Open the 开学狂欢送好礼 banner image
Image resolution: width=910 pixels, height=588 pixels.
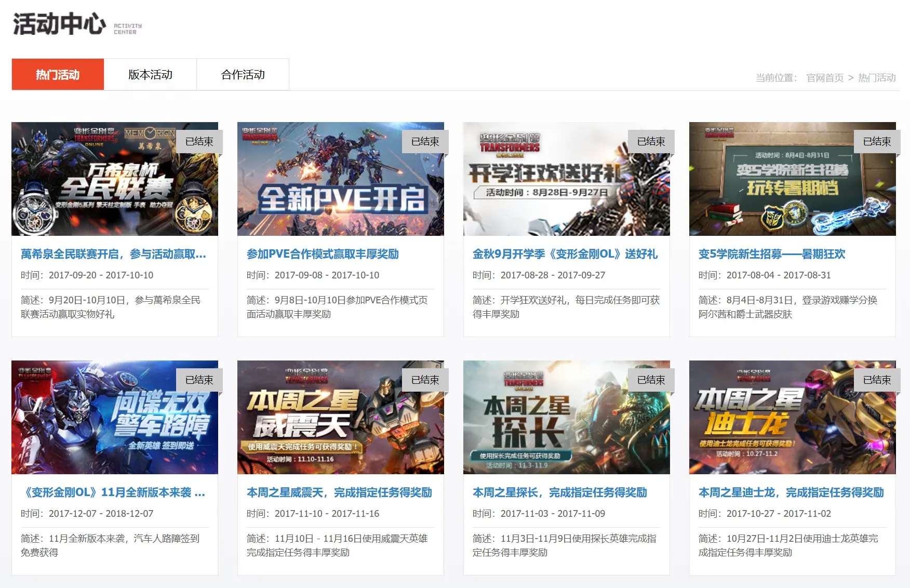pyautogui.click(x=567, y=179)
